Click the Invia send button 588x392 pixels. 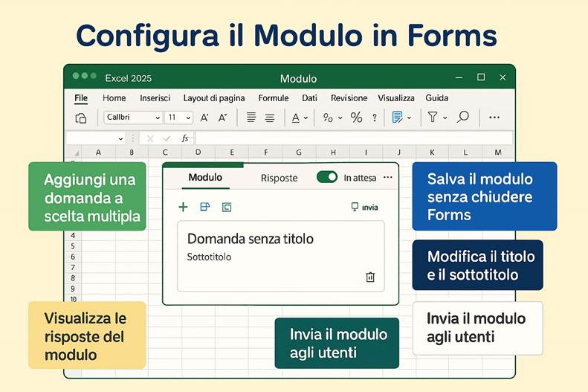[364, 207]
